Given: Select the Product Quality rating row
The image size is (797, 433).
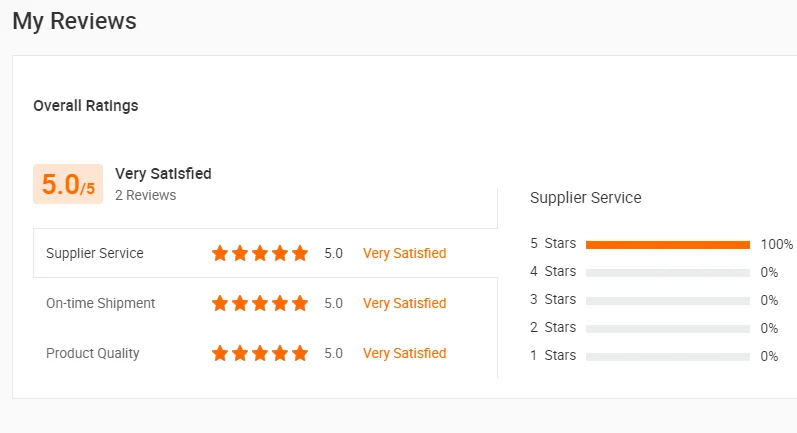Looking at the screenshot, I should click(93, 354).
